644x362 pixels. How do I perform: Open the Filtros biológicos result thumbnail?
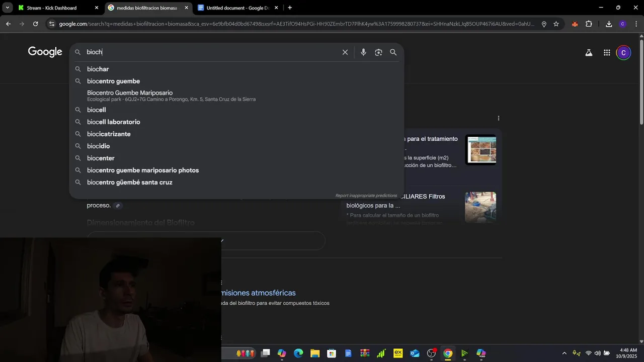pyautogui.click(x=480, y=207)
